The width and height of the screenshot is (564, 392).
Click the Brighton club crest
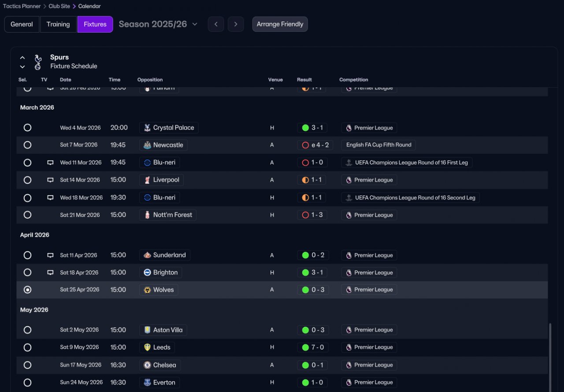[147, 273]
